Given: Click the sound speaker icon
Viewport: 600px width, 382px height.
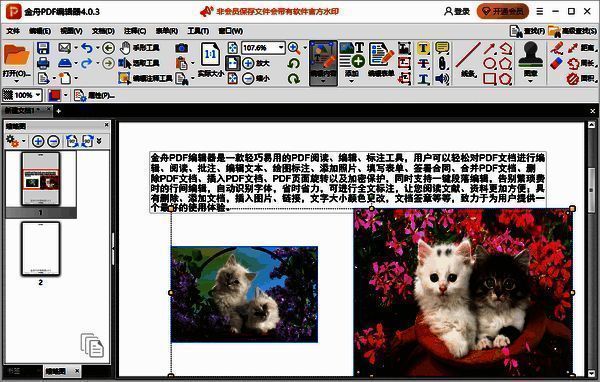Looking at the screenshot, I should coord(442,79).
